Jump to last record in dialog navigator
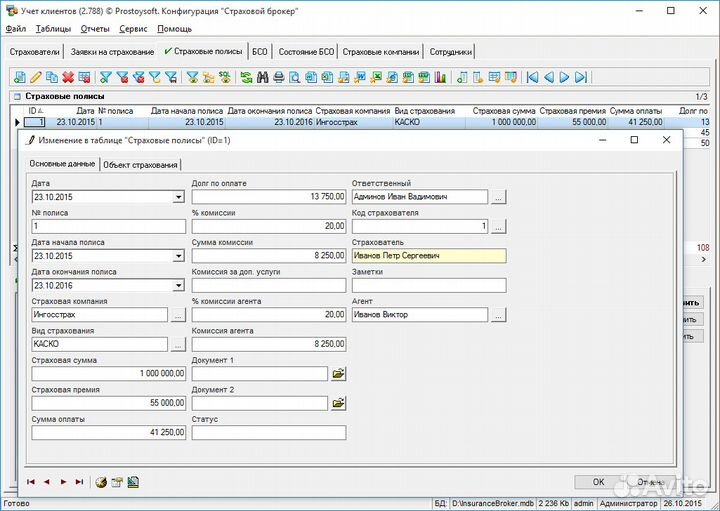This screenshot has width=720, height=511. coord(79,482)
